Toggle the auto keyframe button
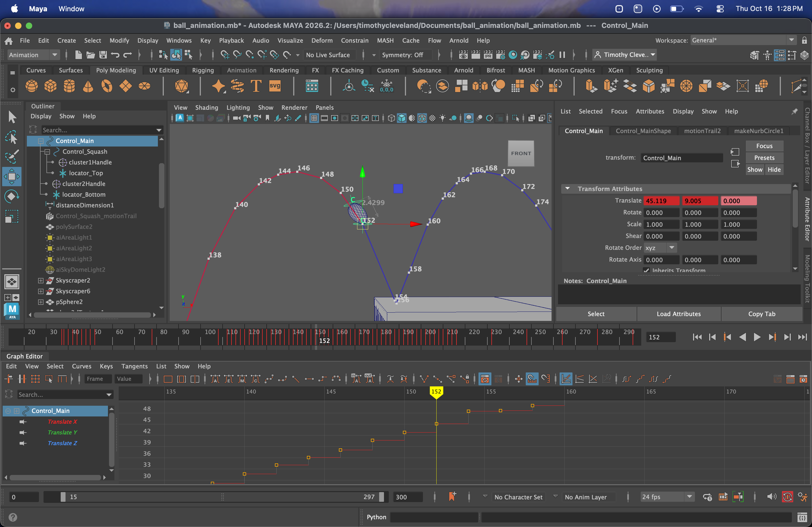The image size is (812, 527). point(787,497)
